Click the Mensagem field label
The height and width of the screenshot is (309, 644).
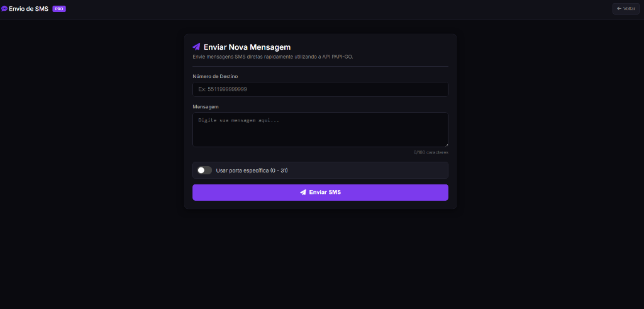[x=206, y=106]
